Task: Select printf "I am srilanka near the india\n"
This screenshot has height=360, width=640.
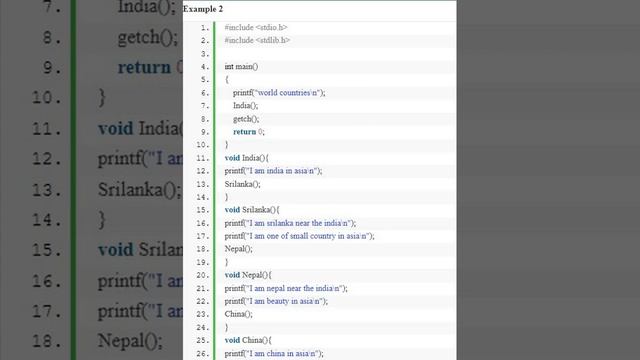Action: [x=290, y=223]
